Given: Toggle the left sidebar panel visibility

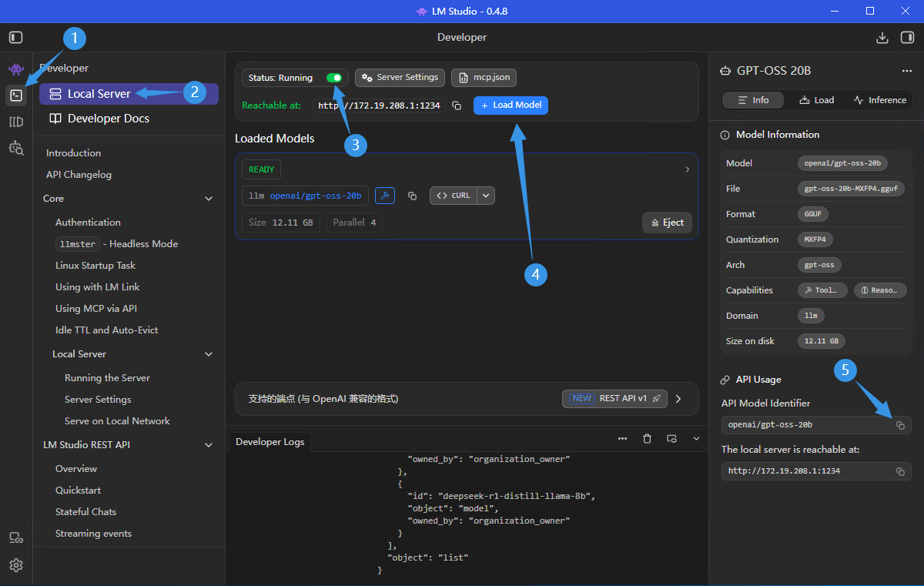Looking at the screenshot, I should [16, 37].
